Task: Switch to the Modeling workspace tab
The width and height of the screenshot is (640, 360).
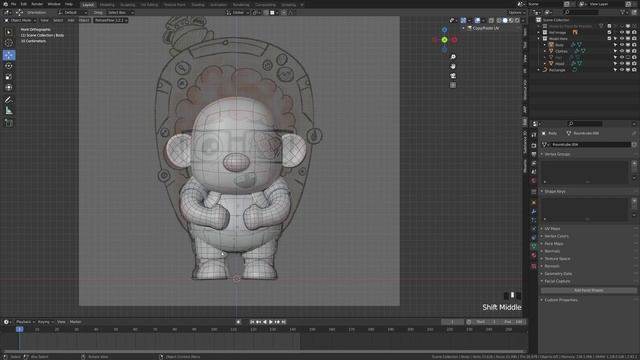Action: (107, 4)
